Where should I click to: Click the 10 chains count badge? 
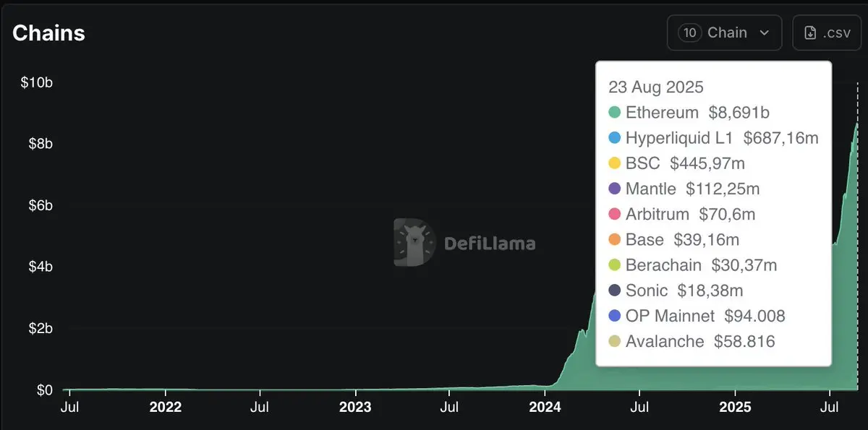click(x=689, y=33)
